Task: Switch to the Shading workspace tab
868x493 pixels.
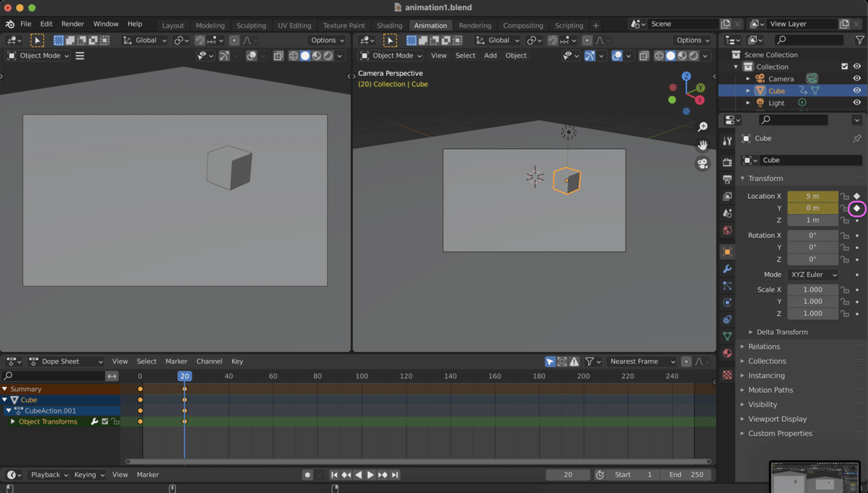Action: [x=389, y=25]
